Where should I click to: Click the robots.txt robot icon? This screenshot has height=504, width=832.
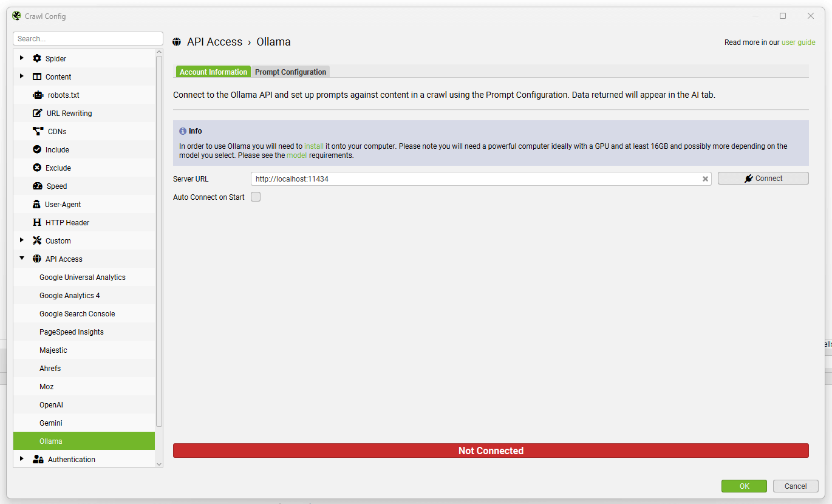pos(37,95)
